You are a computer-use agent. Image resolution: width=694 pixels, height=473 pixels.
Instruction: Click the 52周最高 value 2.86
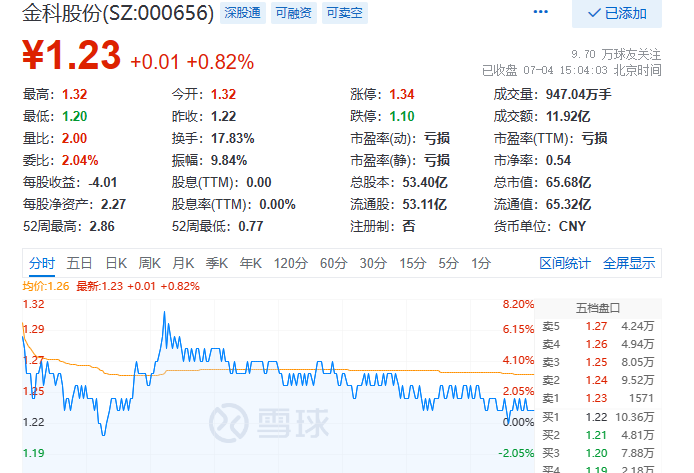[102, 227]
